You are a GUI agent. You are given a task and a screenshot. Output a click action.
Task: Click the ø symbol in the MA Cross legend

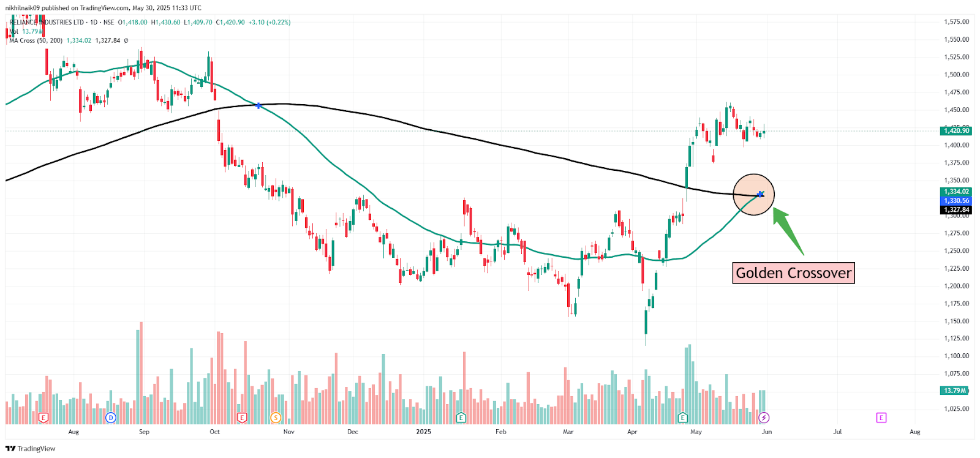point(126,40)
